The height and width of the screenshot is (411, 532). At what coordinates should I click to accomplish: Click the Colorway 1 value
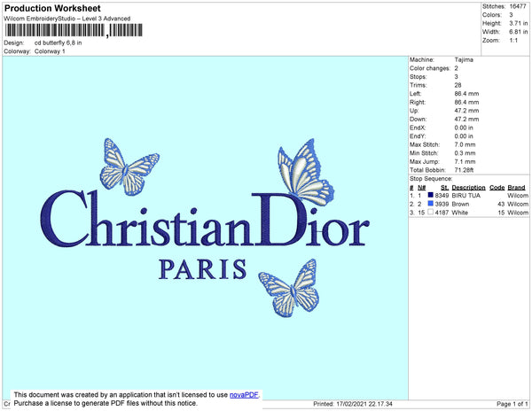coord(50,51)
